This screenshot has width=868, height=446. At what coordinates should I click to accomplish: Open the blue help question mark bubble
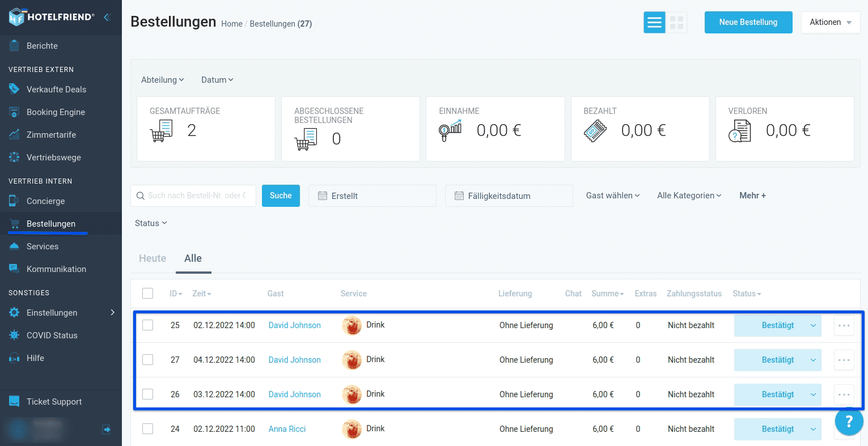click(x=848, y=422)
